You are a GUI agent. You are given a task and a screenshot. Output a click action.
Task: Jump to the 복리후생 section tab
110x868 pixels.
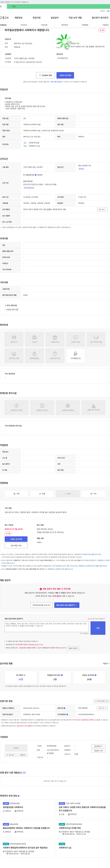pos(65,25)
